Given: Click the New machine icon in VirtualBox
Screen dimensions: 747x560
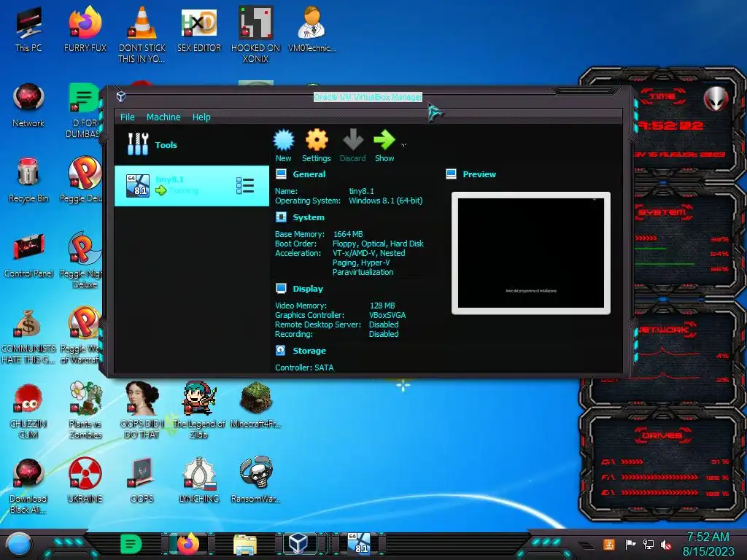Looking at the screenshot, I should (x=284, y=141).
